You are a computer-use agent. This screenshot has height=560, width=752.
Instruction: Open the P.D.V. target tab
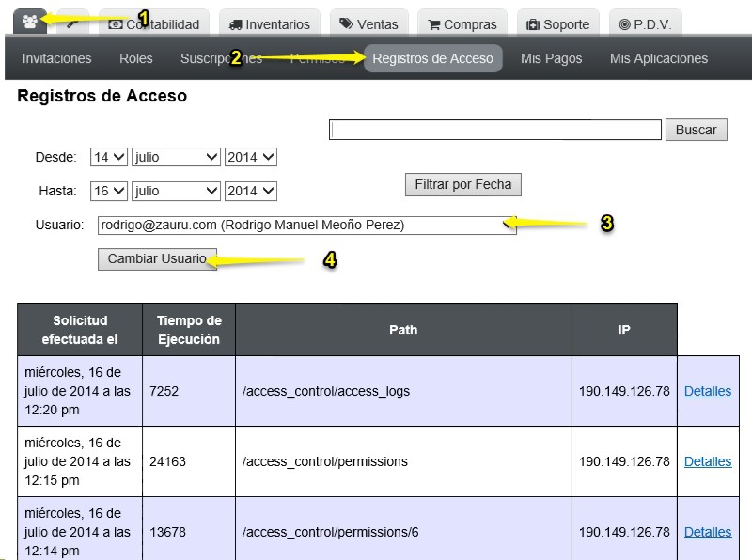coord(645,23)
